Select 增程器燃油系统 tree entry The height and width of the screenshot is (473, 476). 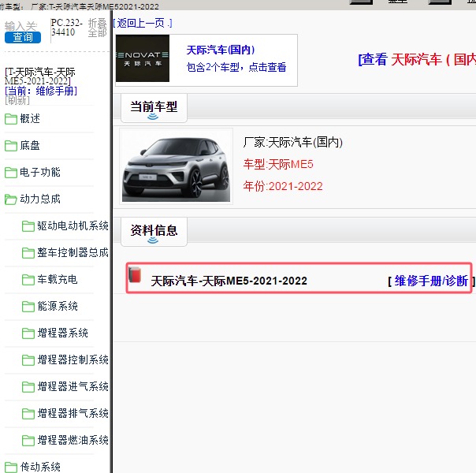click(x=73, y=440)
